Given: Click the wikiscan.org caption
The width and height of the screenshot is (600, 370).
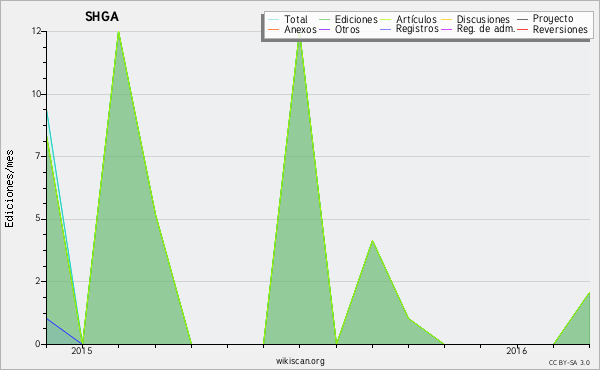Looking at the screenshot, I should [x=300, y=361].
